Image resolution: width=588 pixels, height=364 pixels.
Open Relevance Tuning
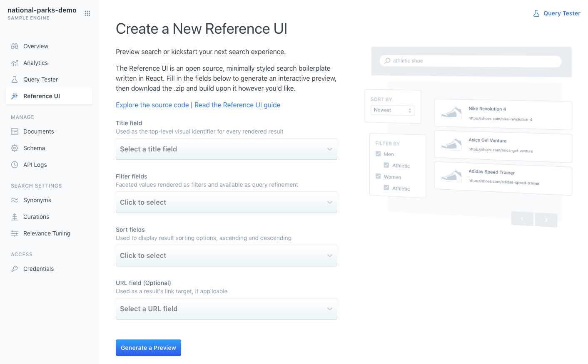[x=15, y=233]
